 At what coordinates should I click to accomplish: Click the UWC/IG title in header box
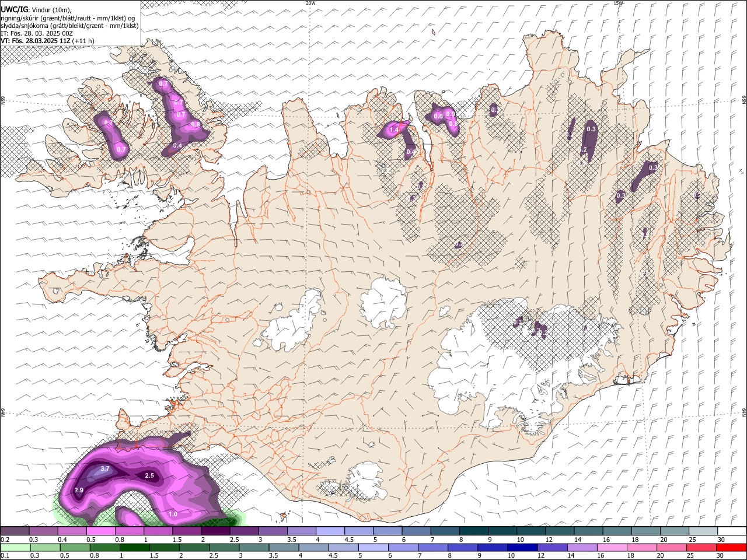13,9
